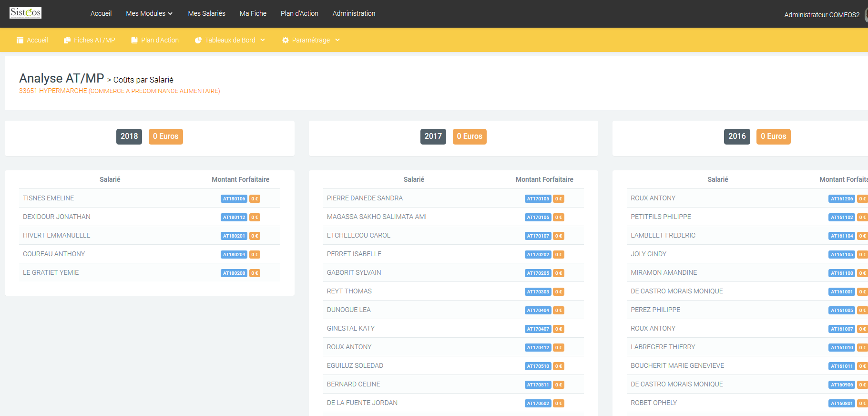The width and height of the screenshot is (868, 416).
Task: Click the 0 € amount for TISNES EMELINE
Action: point(255,199)
